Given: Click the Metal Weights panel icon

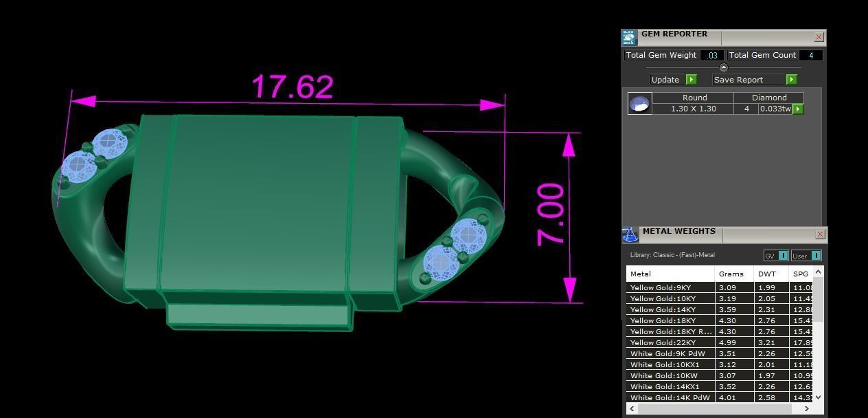Looking at the screenshot, I should point(630,235).
